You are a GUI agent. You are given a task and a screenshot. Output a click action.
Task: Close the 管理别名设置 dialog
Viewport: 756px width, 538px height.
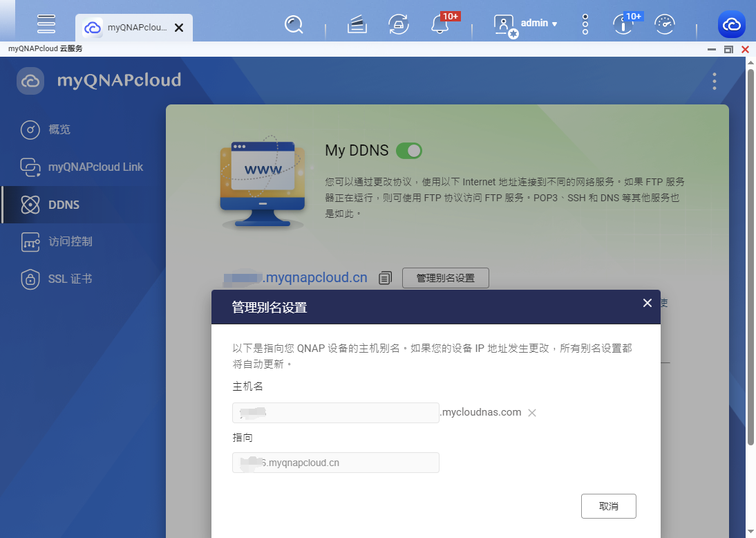[647, 302]
